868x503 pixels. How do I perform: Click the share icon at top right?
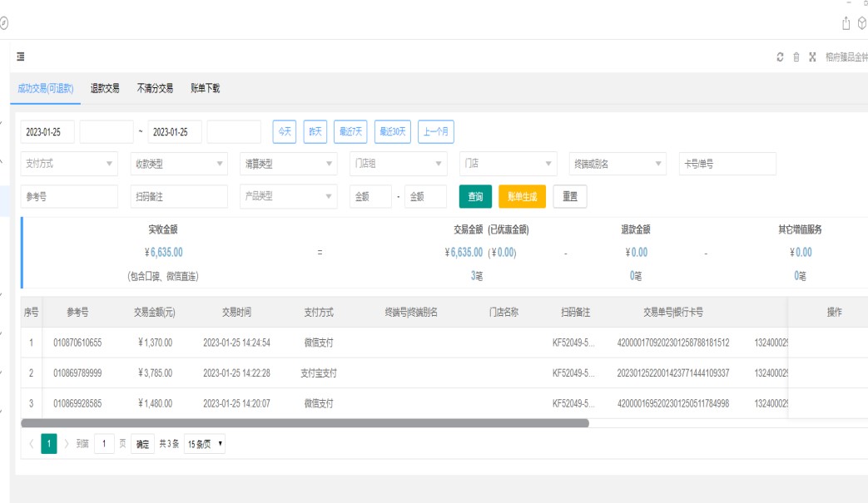[x=846, y=23]
